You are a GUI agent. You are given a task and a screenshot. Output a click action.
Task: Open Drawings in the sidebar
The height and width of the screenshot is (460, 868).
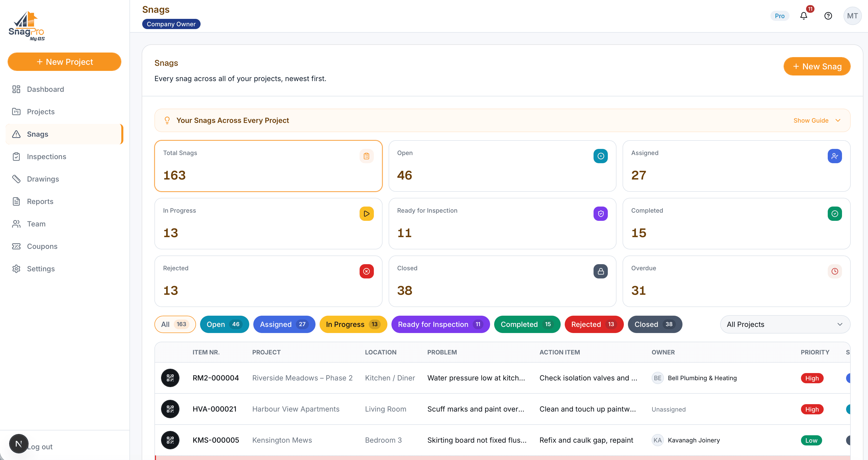pyautogui.click(x=64, y=179)
